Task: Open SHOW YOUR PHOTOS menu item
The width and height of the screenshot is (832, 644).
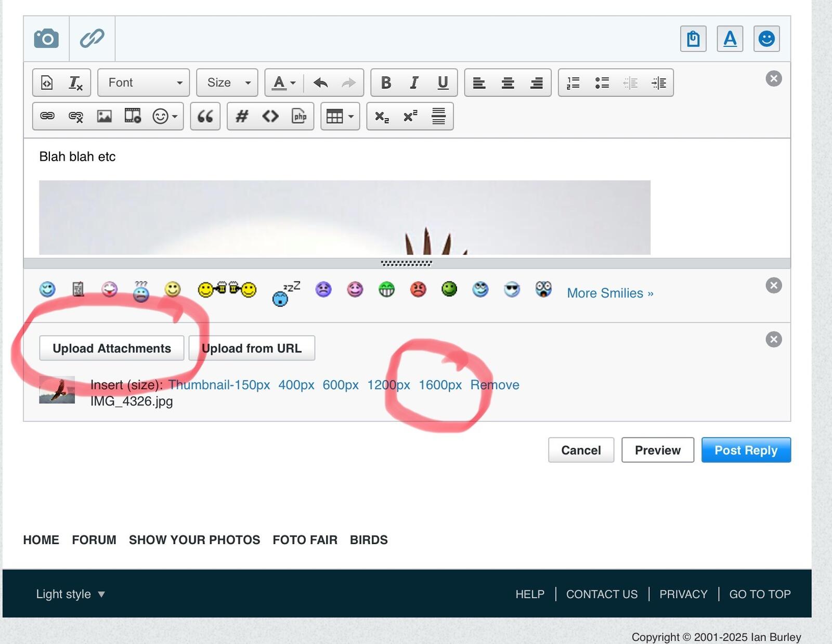Action: [194, 540]
